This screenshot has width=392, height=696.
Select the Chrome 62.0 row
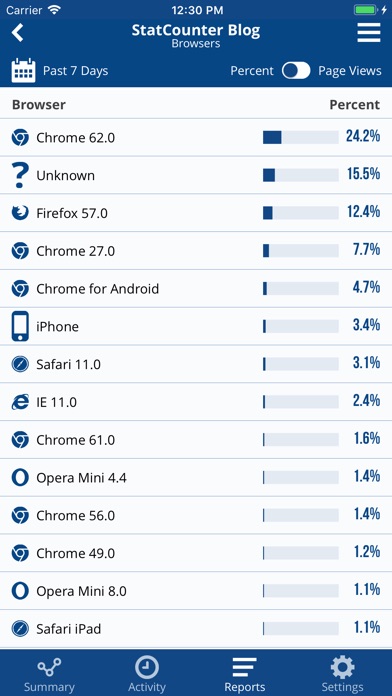coord(196,137)
